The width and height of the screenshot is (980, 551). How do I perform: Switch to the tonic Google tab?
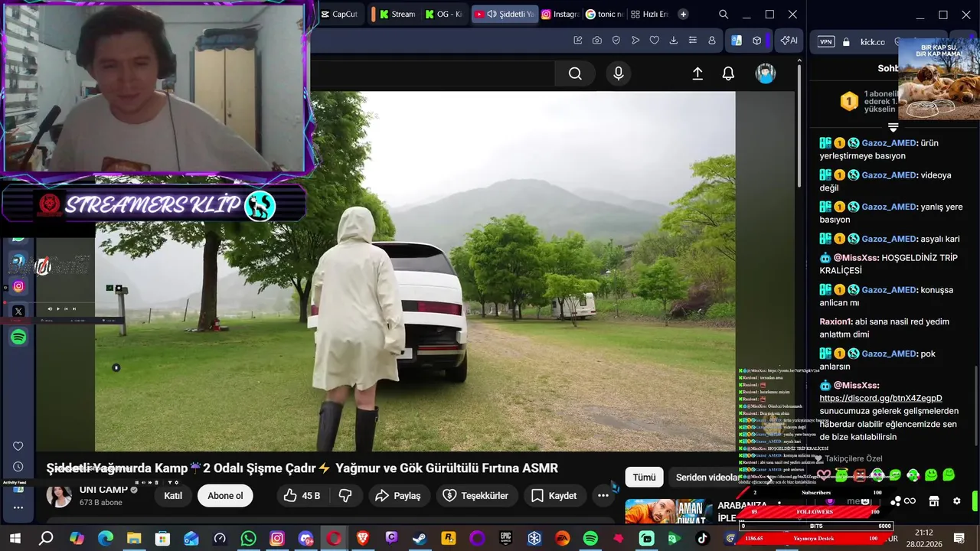pos(605,15)
